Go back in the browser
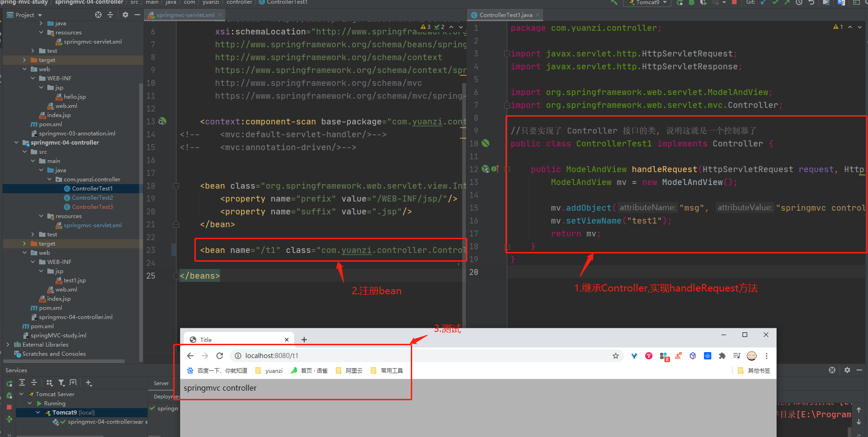Image resolution: width=868 pixels, height=437 pixels. 190,356
